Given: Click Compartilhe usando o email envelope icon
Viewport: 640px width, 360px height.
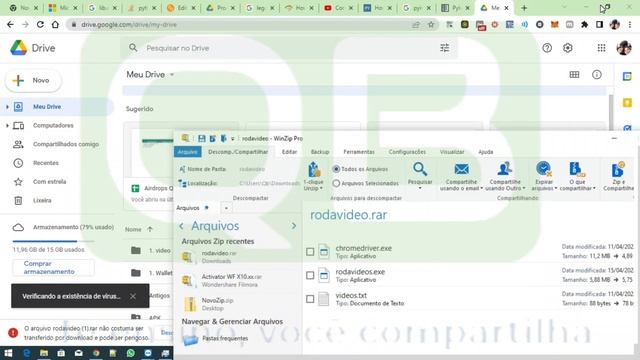Looking at the screenshot, I should (462, 169).
